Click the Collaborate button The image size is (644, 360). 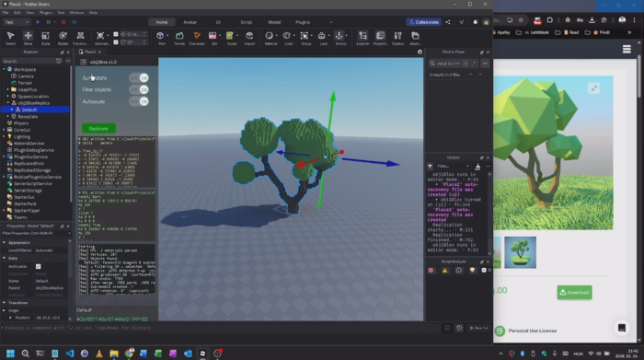coord(423,22)
